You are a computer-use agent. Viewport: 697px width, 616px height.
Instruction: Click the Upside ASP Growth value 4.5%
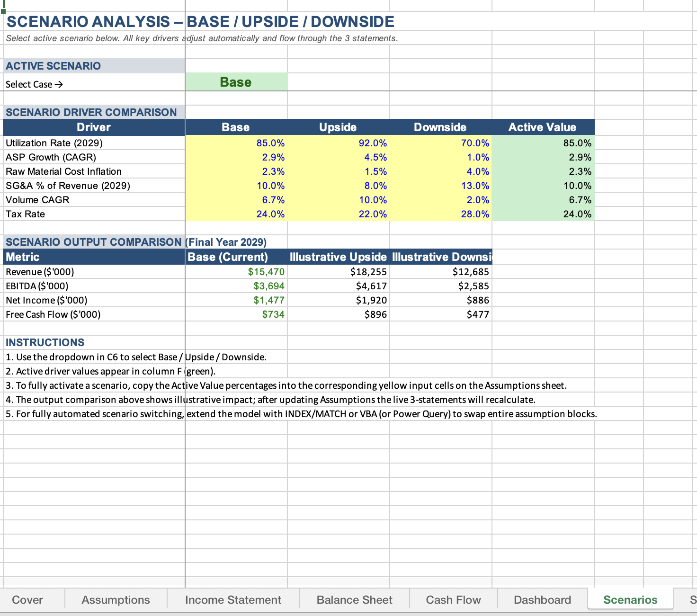point(339,157)
